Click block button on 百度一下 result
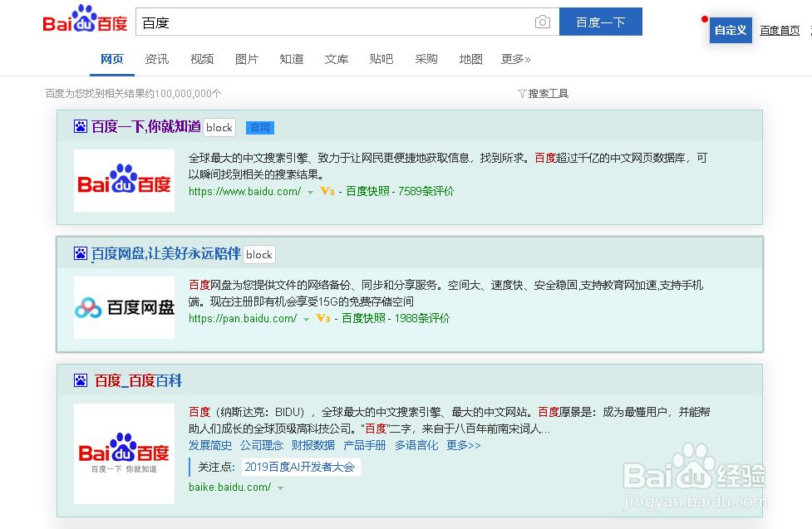Viewport: 812px width, 529px height. (x=219, y=127)
